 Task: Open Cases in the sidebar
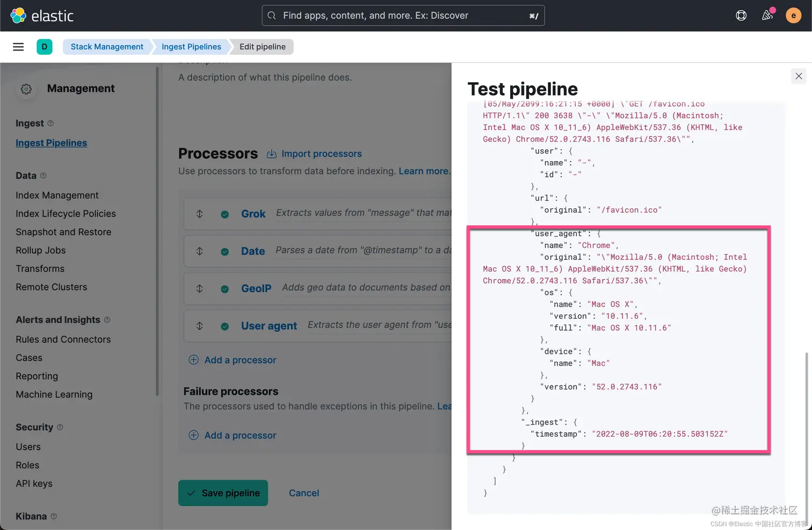tap(29, 358)
